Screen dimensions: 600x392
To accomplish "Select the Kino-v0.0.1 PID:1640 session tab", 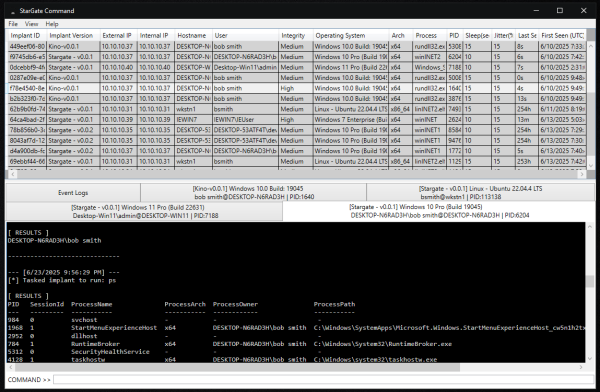I will pyautogui.click(x=253, y=193).
